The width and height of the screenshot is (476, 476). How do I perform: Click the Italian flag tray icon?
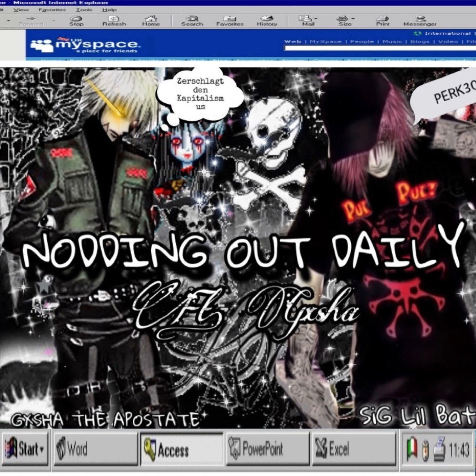click(x=412, y=448)
